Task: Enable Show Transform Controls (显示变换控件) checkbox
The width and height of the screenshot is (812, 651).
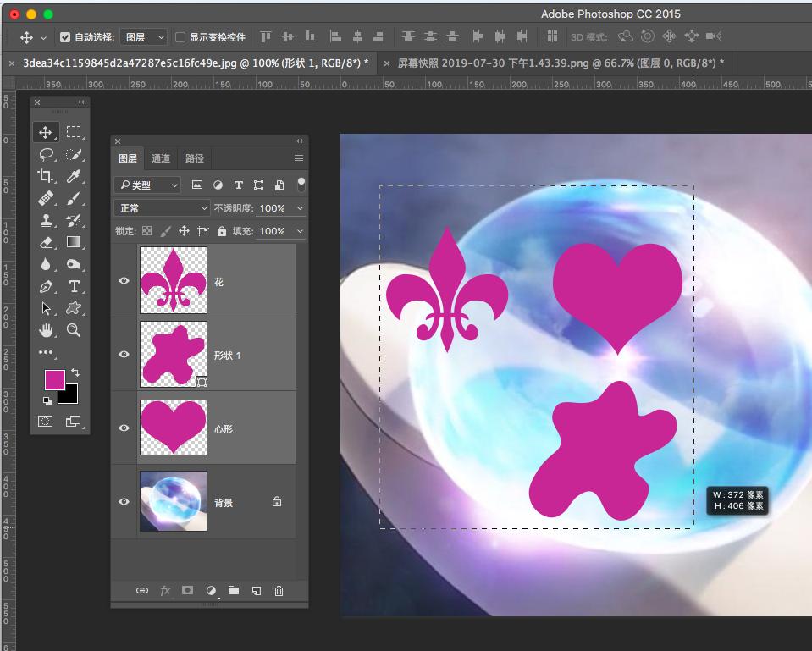Action: pos(180,37)
